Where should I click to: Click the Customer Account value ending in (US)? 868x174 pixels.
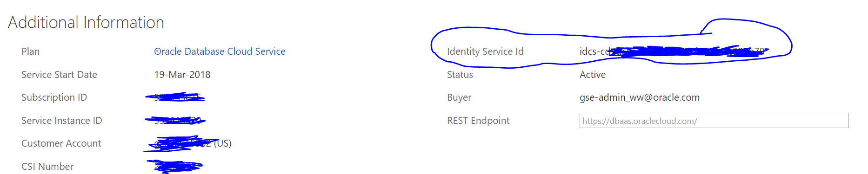point(188,143)
